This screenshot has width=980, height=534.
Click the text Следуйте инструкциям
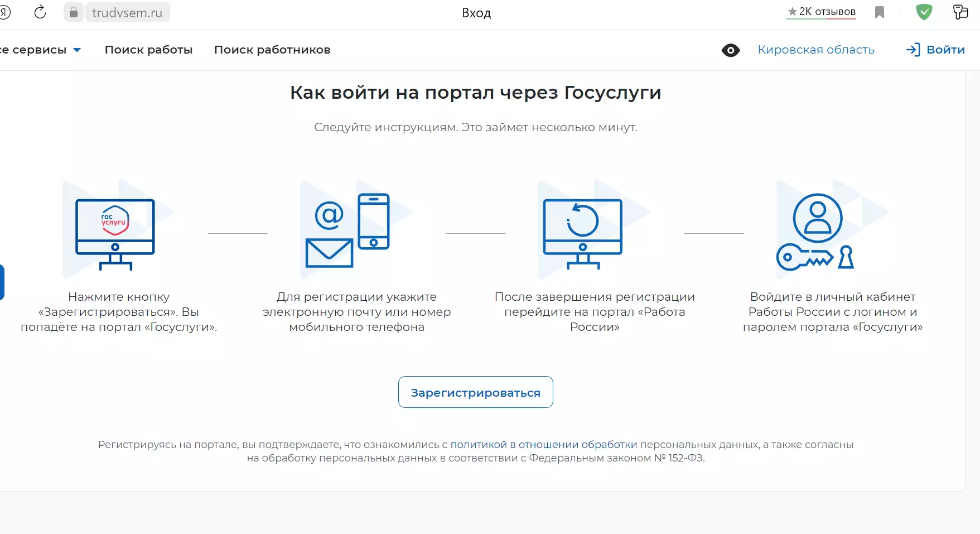(386, 127)
